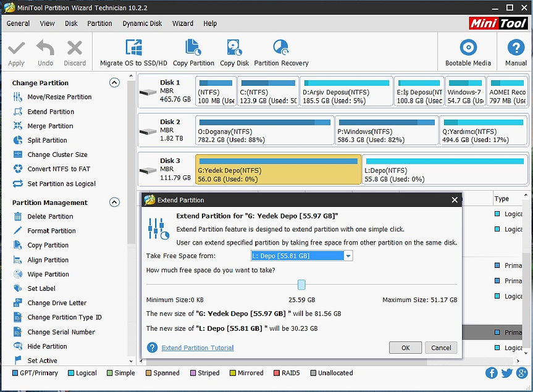Choose Set Label action

(35, 288)
